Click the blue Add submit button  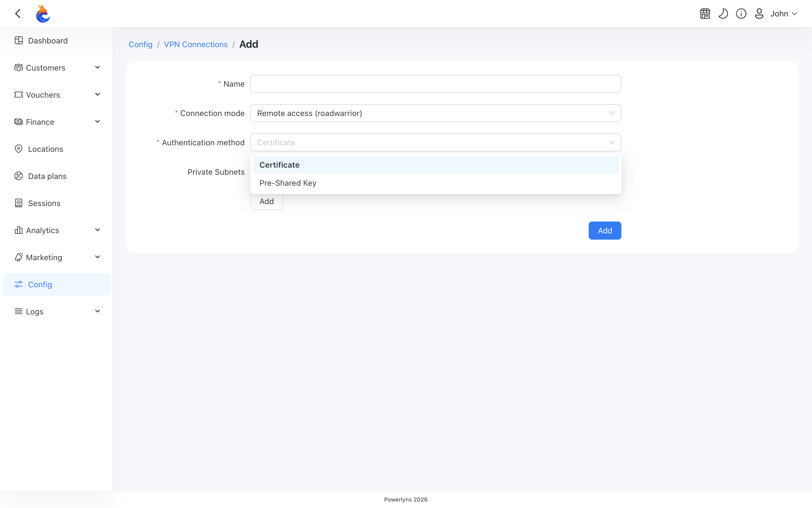tap(605, 231)
